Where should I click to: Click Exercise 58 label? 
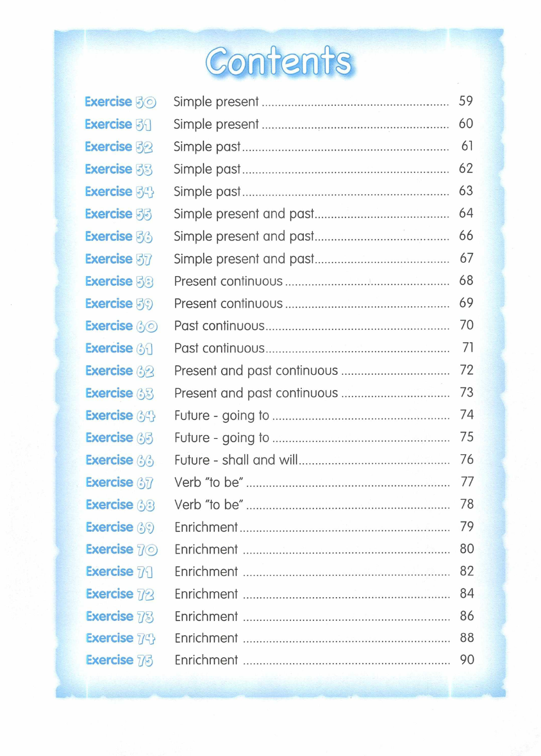[119, 281]
